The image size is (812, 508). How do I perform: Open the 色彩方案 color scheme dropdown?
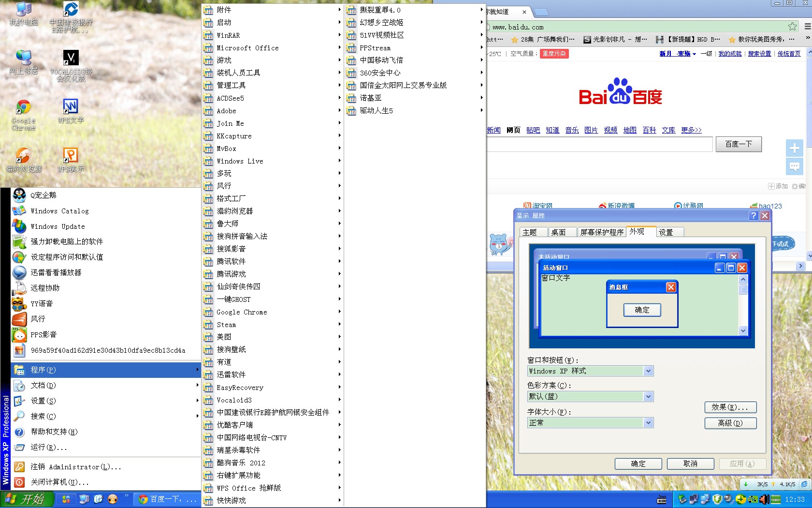[x=590, y=396]
